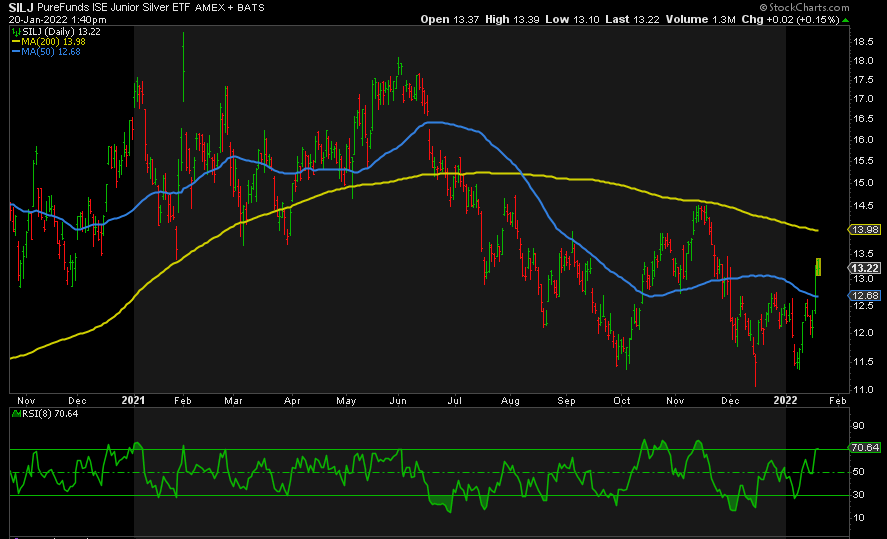The width and height of the screenshot is (887, 539).
Task: Click the 10 level on RSI axis
Action: click(x=859, y=518)
